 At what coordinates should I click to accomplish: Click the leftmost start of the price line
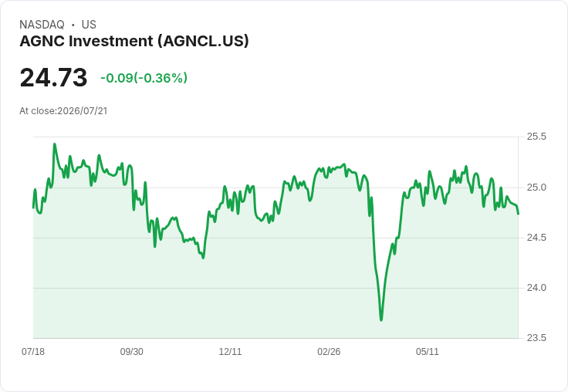pos(33,208)
